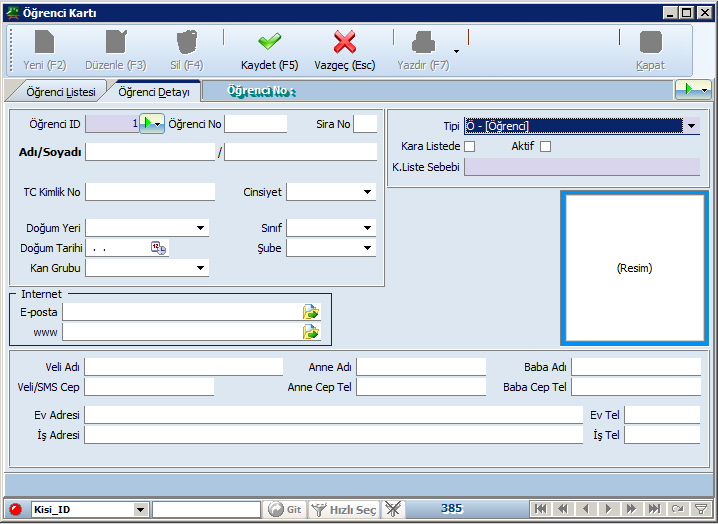Switch to the Öğrenci Listesi tab
718x524 pixels.
[60, 92]
